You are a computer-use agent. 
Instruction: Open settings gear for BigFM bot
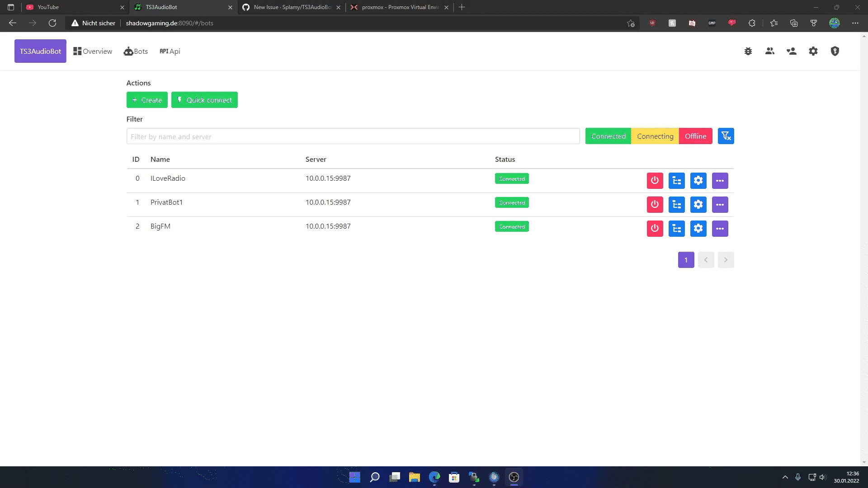point(698,229)
